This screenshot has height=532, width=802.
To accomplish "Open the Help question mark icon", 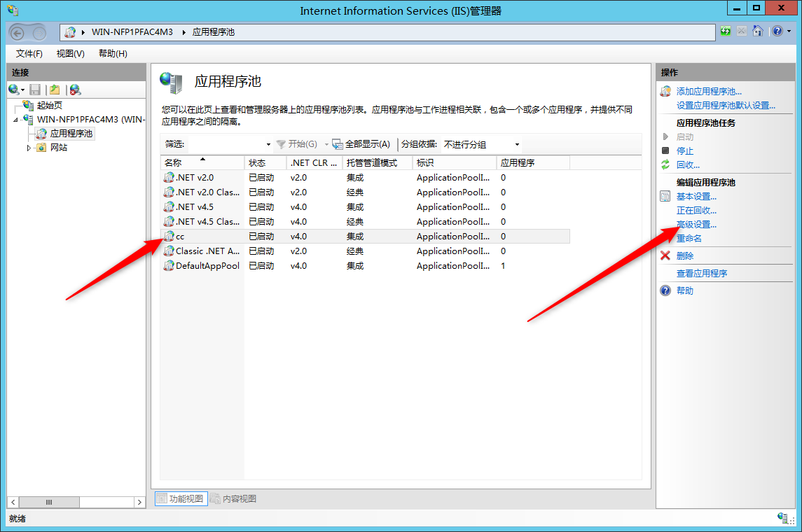I will [777, 31].
